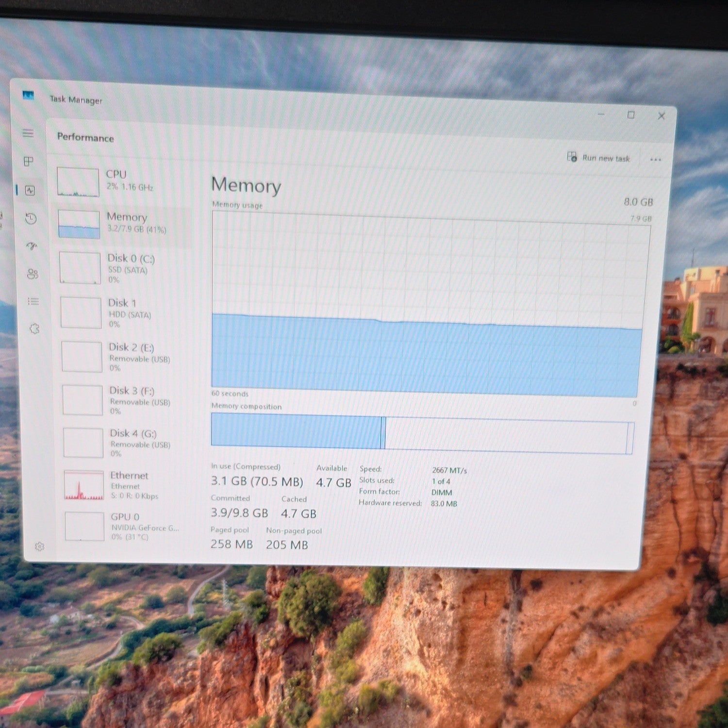Click the GPU 0 mini graph thumbnail
The height and width of the screenshot is (728, 728).
pyautogui.click(x=84, y=526)
